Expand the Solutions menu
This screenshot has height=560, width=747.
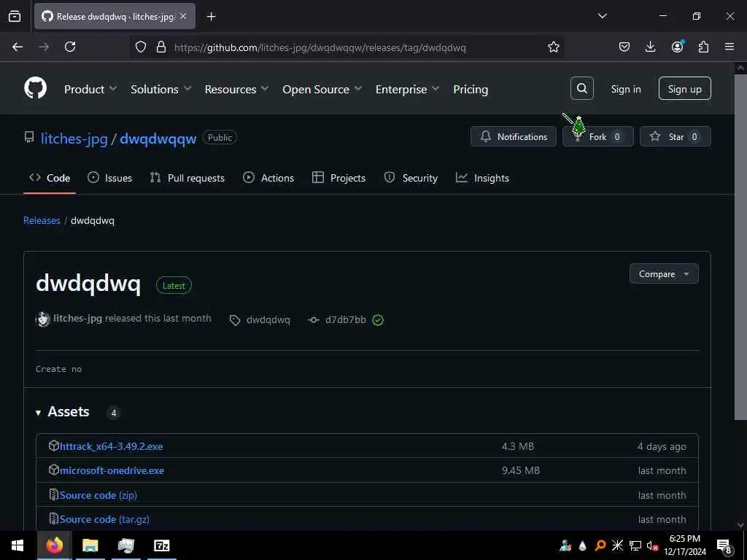[x=160, y=89]
